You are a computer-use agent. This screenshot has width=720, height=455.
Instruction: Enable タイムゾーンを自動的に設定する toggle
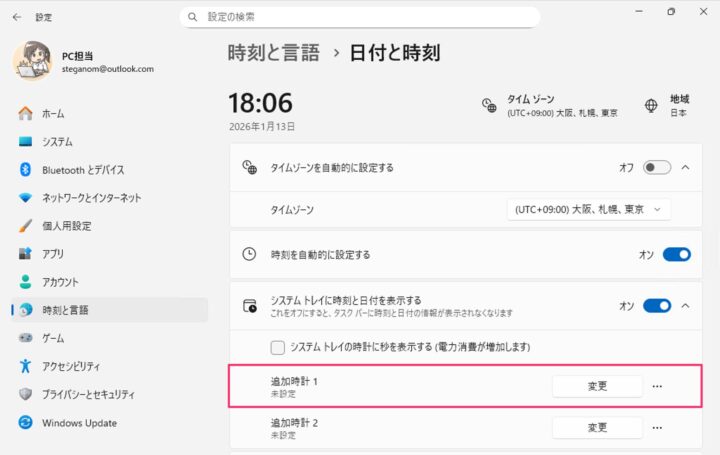point(657,167)
